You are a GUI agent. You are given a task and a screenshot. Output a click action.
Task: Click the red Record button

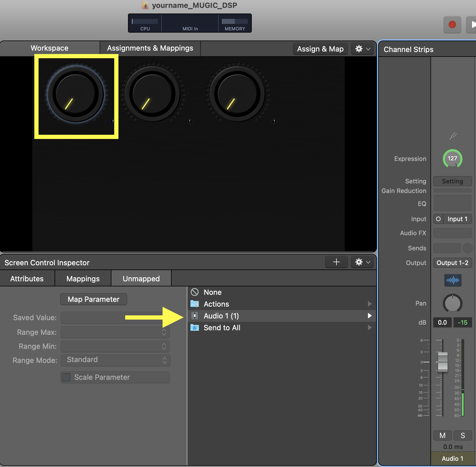point(452,25)
